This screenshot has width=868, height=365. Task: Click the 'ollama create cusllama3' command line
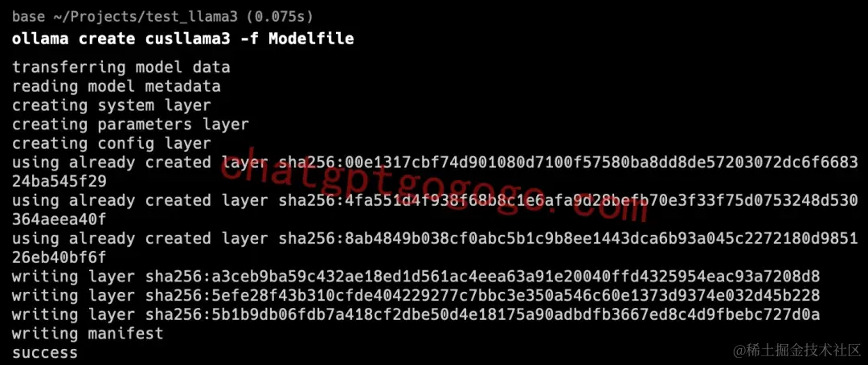(183, 39)
